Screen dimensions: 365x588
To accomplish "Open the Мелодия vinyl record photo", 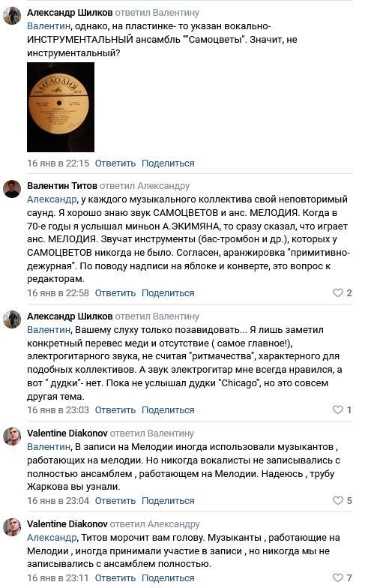I will [x=61, y=107].
